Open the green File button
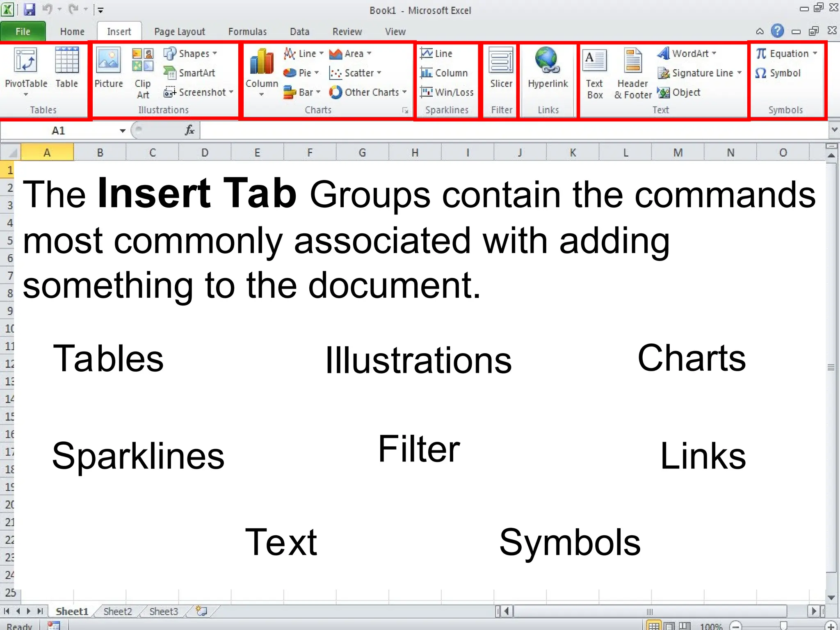840x630 pixels. tap(23, 32)
